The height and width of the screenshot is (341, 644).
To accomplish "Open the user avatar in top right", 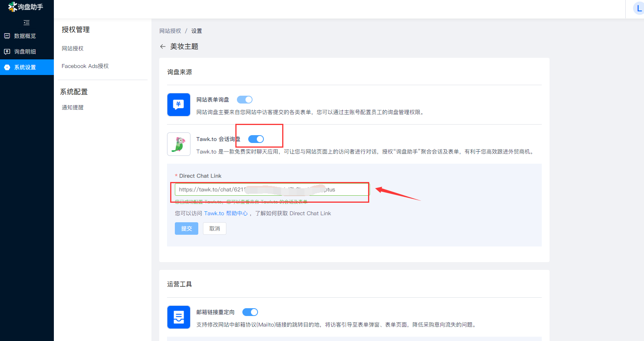I will point(639,8).
